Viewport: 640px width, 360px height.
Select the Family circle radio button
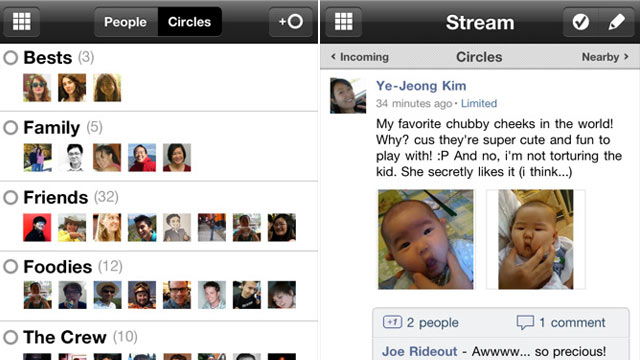[11, 127]
